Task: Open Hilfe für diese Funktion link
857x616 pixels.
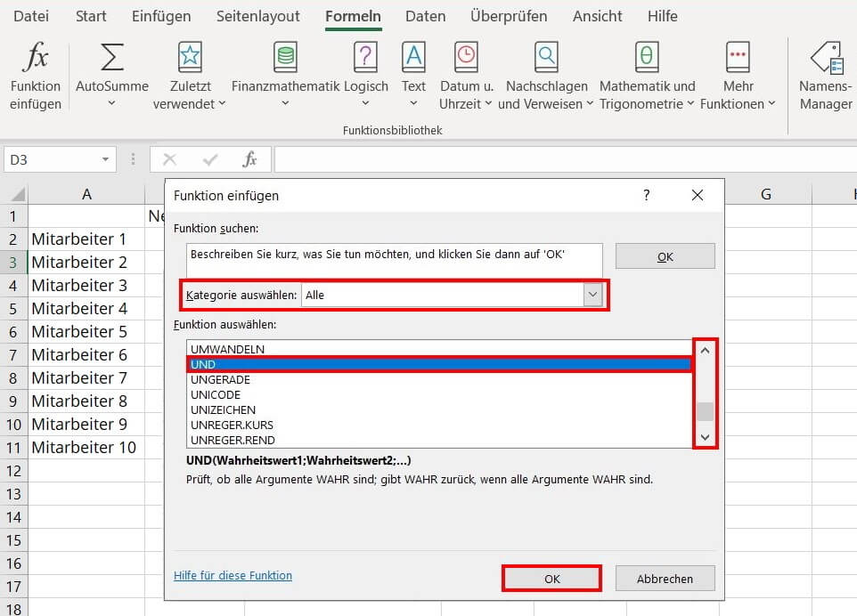Action: tap(233, 575)
